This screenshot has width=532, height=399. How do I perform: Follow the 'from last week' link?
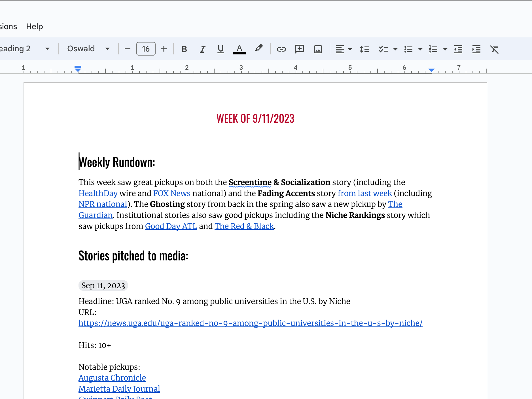365,193
